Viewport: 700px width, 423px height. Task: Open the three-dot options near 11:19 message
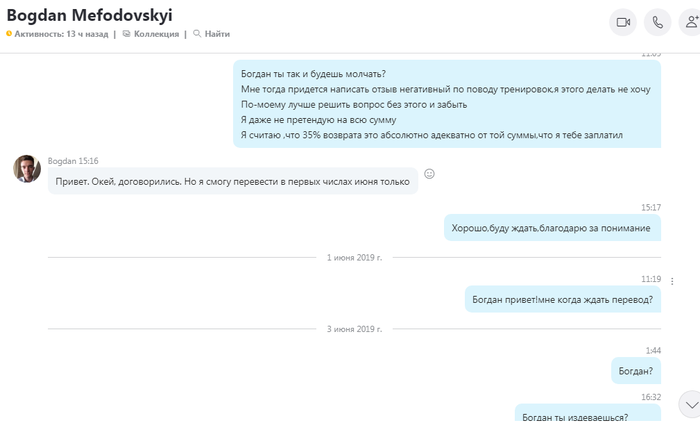coord(672,281)
